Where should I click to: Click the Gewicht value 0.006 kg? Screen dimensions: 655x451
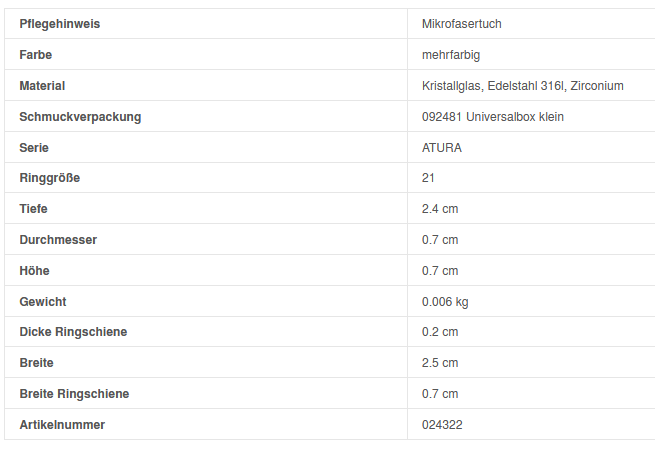click(445, 301)
